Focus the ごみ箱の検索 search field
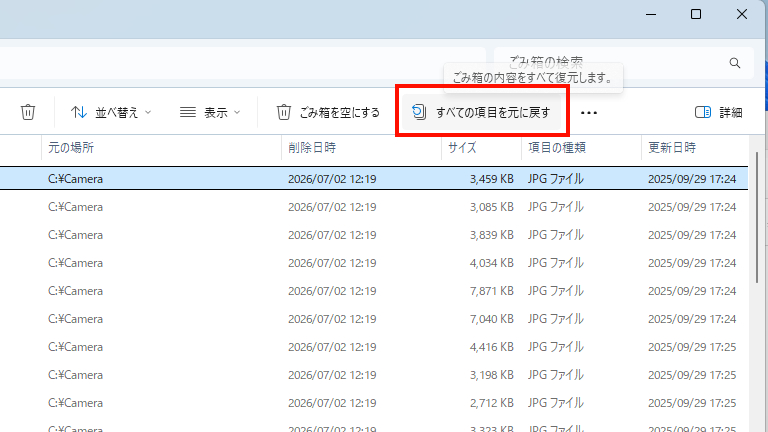The width and height of the screenshot is (768, 432). click(x=624, y=63)
